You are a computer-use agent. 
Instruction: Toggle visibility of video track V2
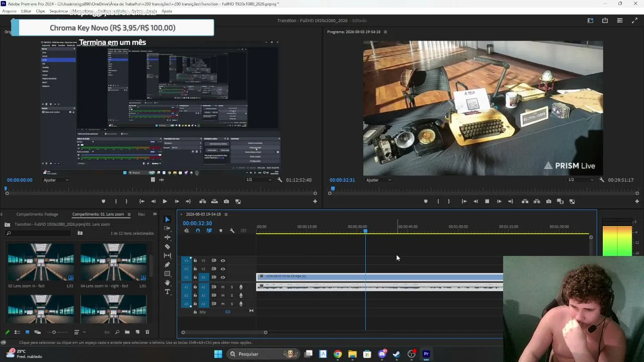[223, 269]
